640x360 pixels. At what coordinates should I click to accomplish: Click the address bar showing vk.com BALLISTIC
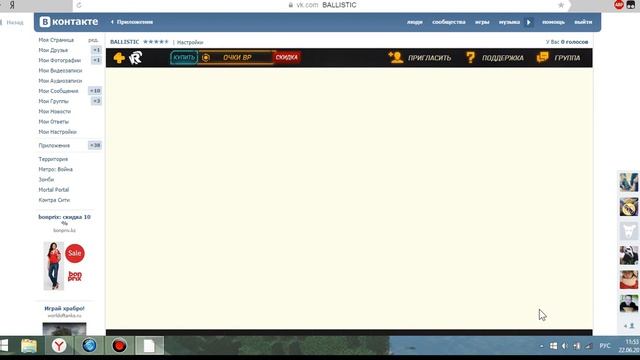point(322,5)
